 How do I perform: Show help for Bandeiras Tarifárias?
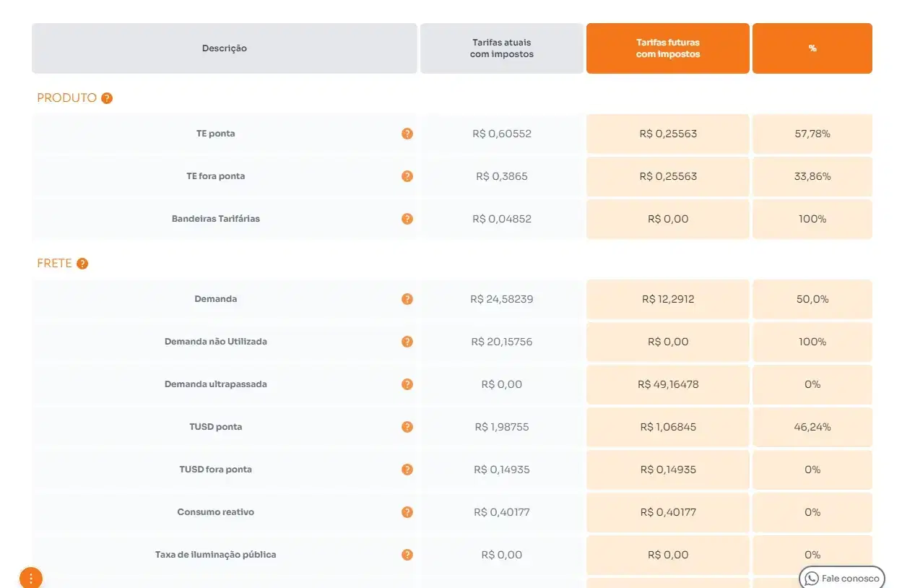pyautogui.click(x=407, y=219)
